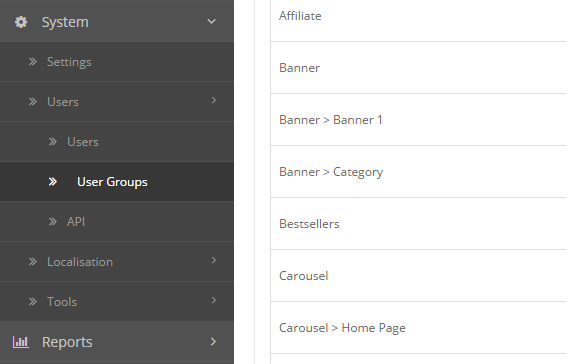Open the Settings menu item

click(x=117, y=62)
